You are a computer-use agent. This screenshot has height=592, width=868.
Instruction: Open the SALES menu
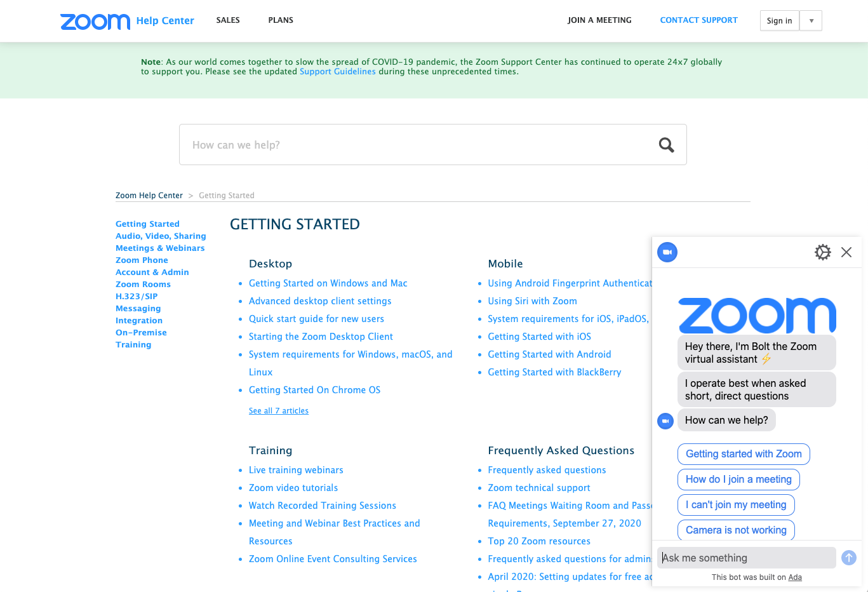[228, 20]
